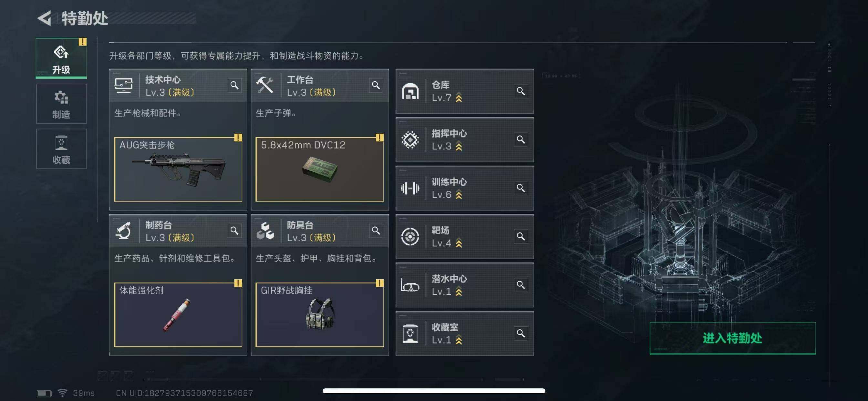Switch to the 收藏 sidebar tab
Image resolution: width=868 pixels, height=401 pixels.
click(x=61, y=149)
